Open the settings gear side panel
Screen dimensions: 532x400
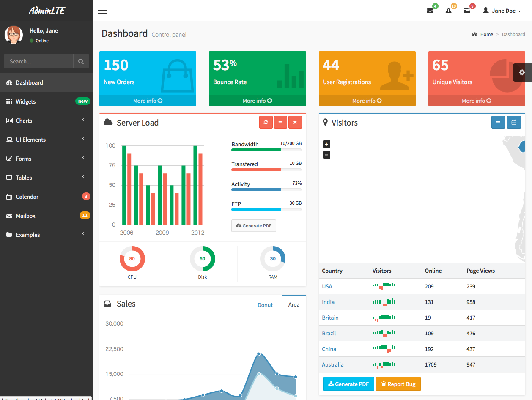coord(522,72)
